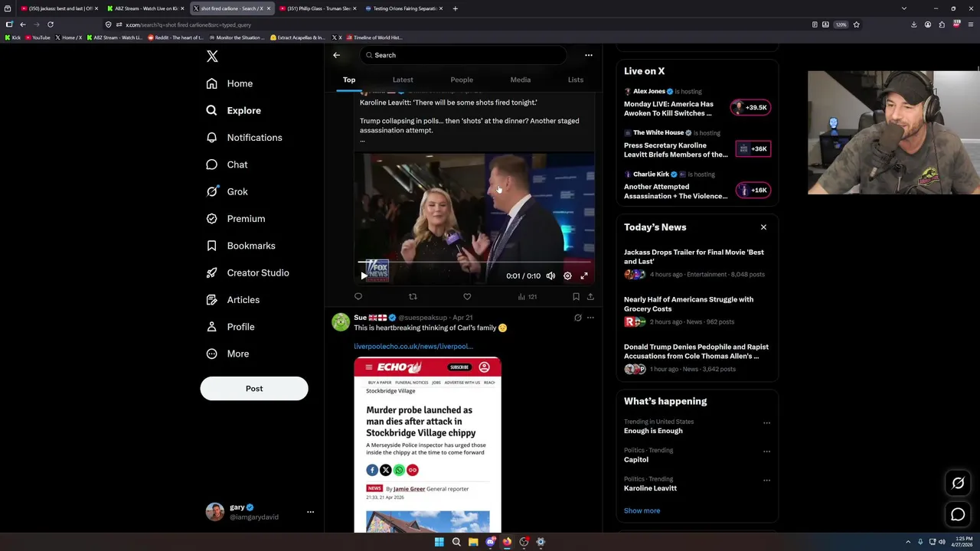
Task: Click the Articles document icon
Action: 211,300
